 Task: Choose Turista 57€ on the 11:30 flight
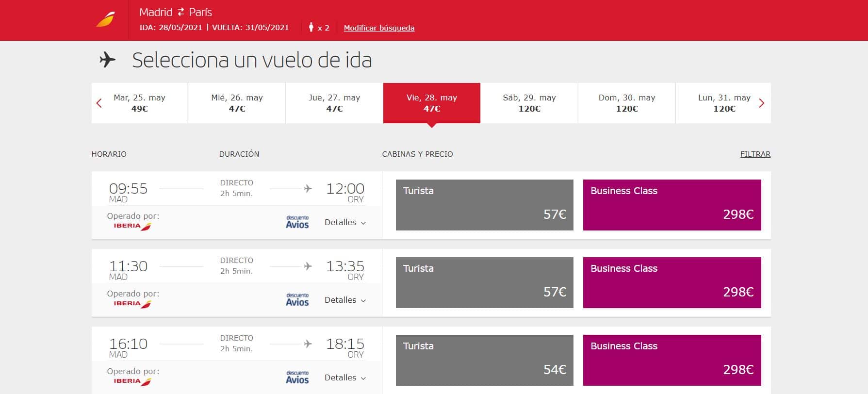point(485,282)
